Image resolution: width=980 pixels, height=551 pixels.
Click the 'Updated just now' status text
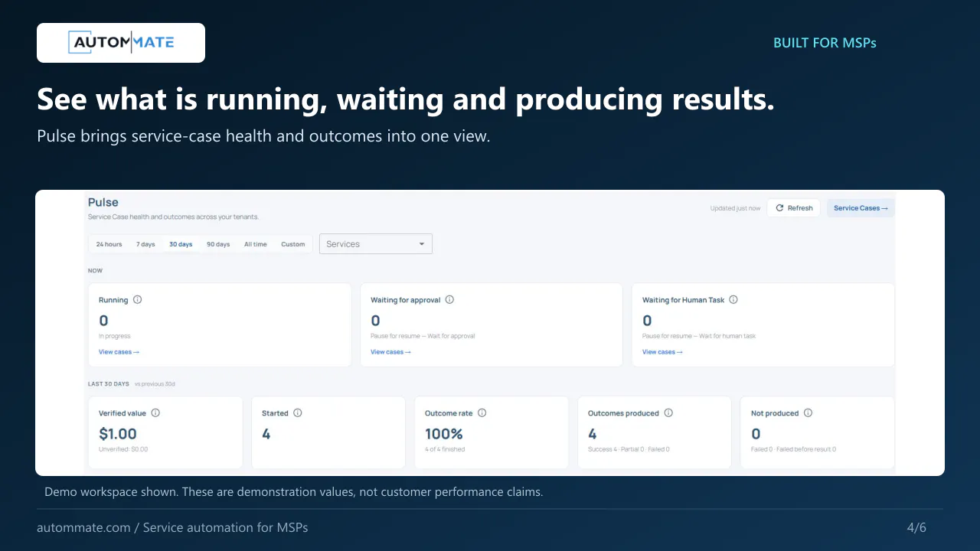pos(736,208)
